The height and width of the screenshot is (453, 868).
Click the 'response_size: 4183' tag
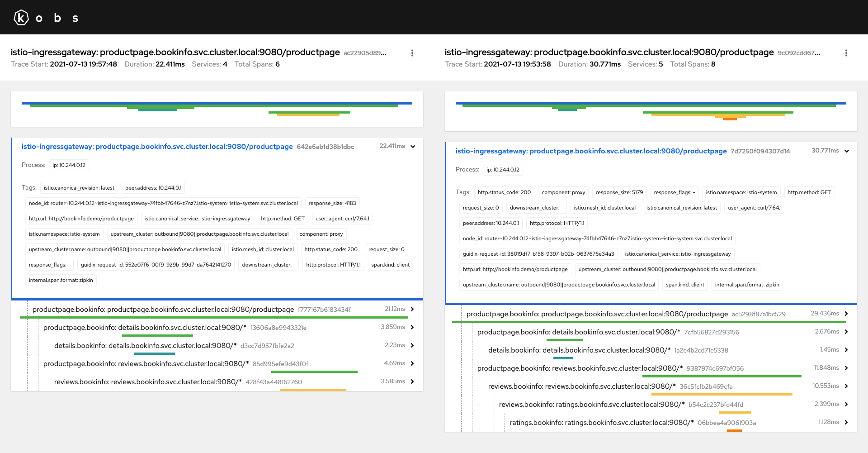pyautogui.click(x=332, y=203)
